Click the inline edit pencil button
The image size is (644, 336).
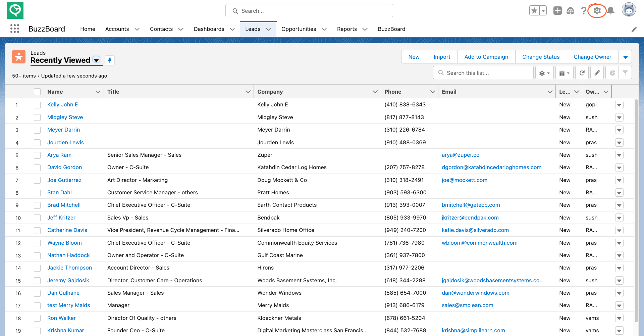[x=597, y=73]
